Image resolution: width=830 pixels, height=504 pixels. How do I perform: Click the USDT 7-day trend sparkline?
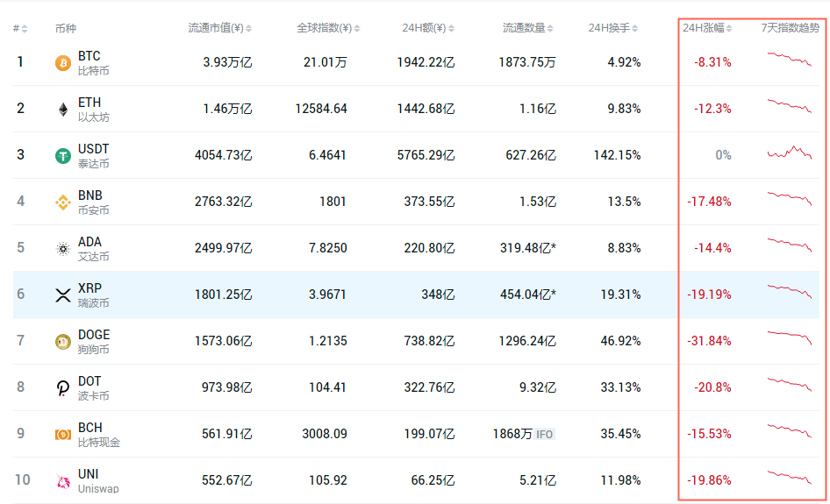[x=789, y=153]
